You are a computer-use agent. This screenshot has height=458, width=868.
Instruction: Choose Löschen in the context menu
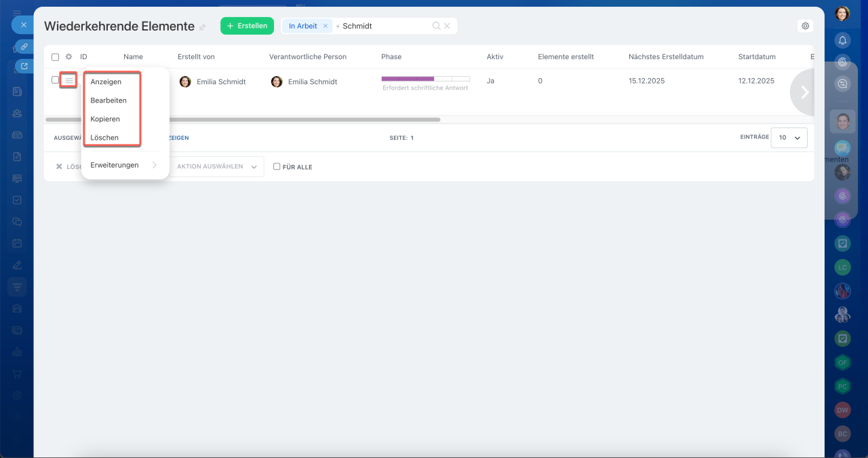[x=104, y=138]
